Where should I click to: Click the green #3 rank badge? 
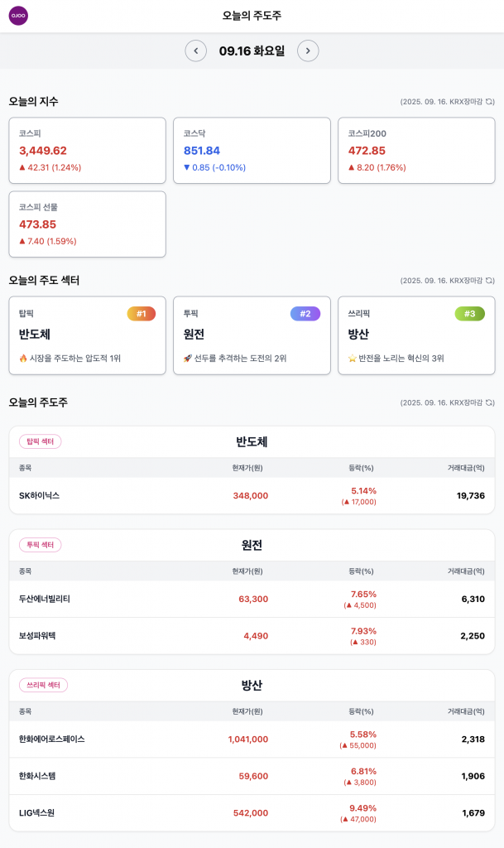(469, 314)
